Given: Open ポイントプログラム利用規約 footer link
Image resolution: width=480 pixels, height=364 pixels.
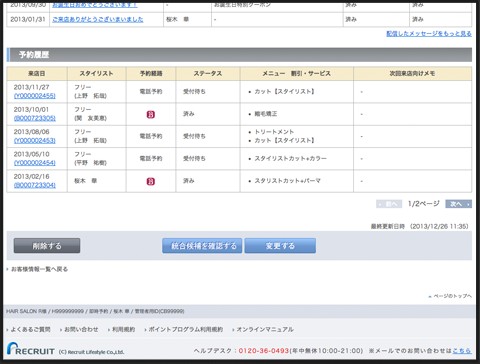Looking at the screenshot, I should tap(185, 329).
